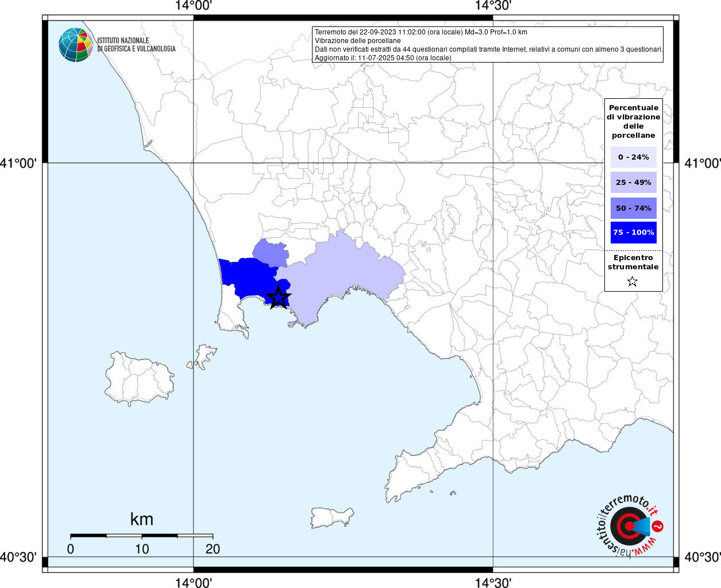This screenshot has width=721, height=588.
Task: Click the black epicenter star on the map
Action: click(x=279, y=297)
